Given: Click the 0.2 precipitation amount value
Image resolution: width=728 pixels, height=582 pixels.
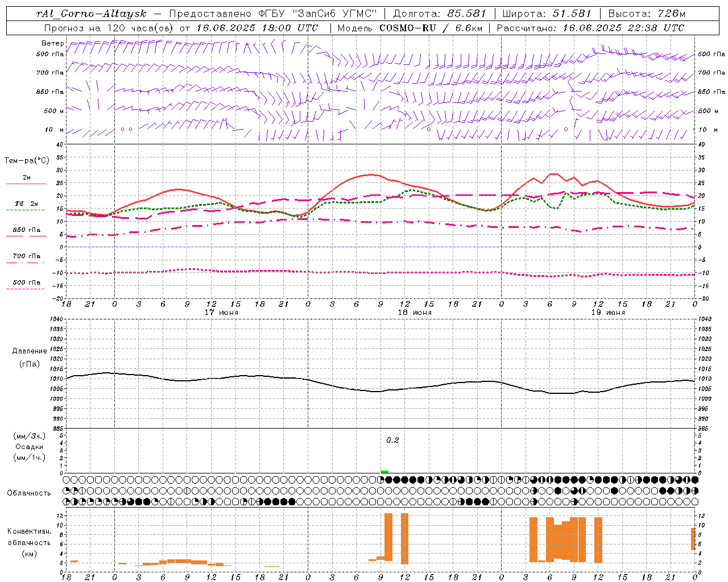Looking at the screenshot, I should 392,440.
